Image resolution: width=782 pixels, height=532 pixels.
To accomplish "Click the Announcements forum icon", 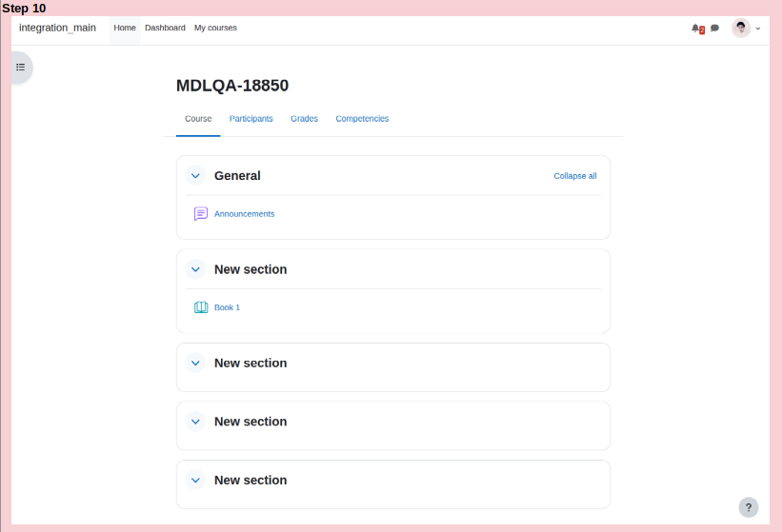I will point(201,214).
